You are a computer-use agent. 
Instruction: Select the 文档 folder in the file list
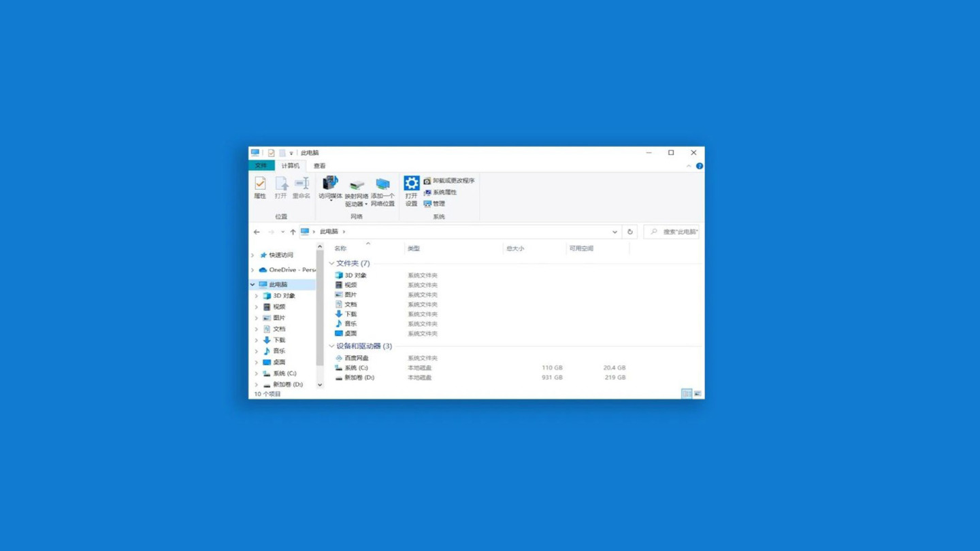(346, 305)
